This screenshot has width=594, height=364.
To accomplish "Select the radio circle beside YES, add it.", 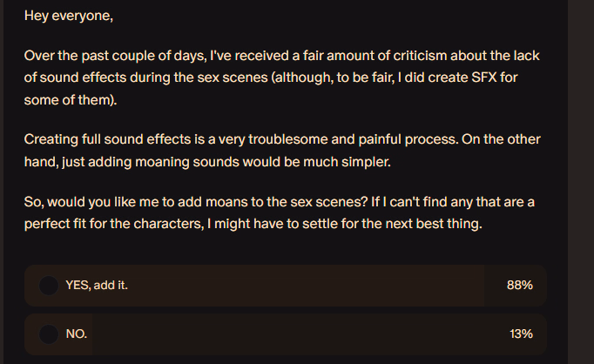I will [49, 286].
